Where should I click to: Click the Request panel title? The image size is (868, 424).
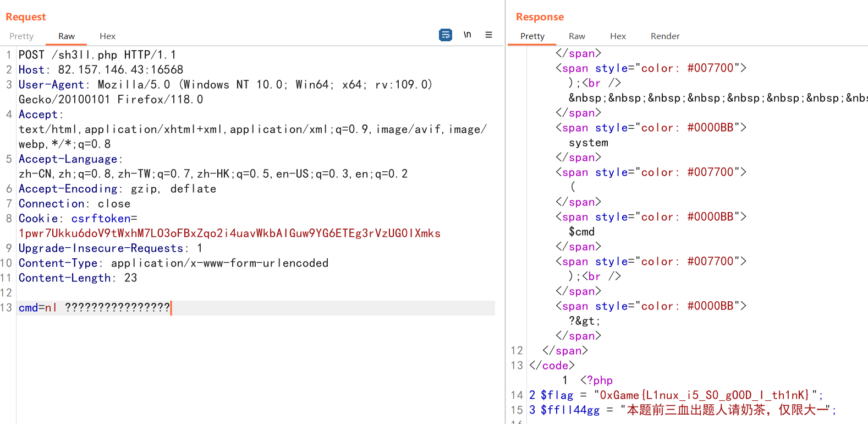tap(26, 17)
